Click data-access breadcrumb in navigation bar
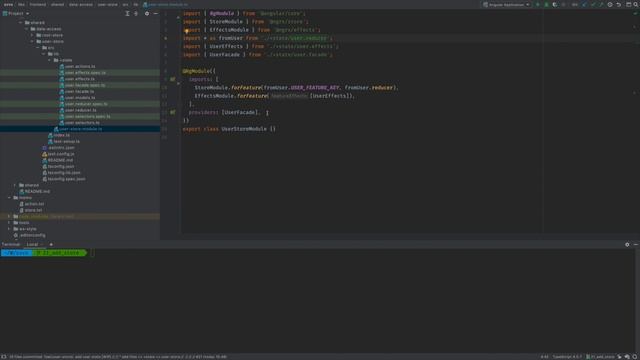The width and height of the screenshot is (640, 360). 80,4
